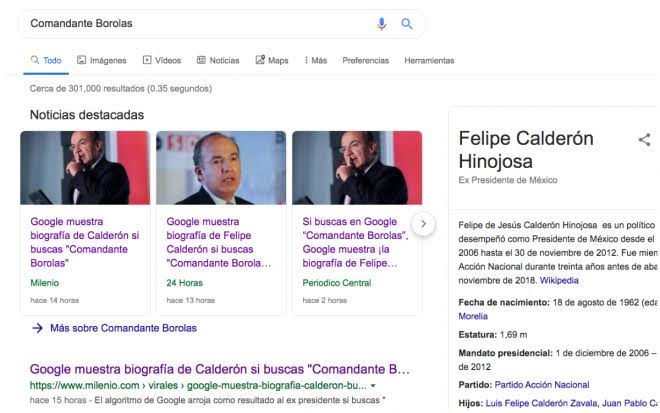Click the arrow icon beside Más sobre Comandante Borolas
Screen dimensions: 660x413
coord(37,328)
